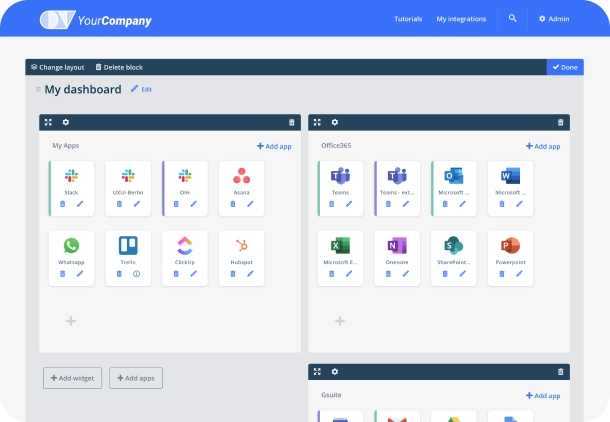Click Delete block in toolbar
610x422 pixels.
119,67
